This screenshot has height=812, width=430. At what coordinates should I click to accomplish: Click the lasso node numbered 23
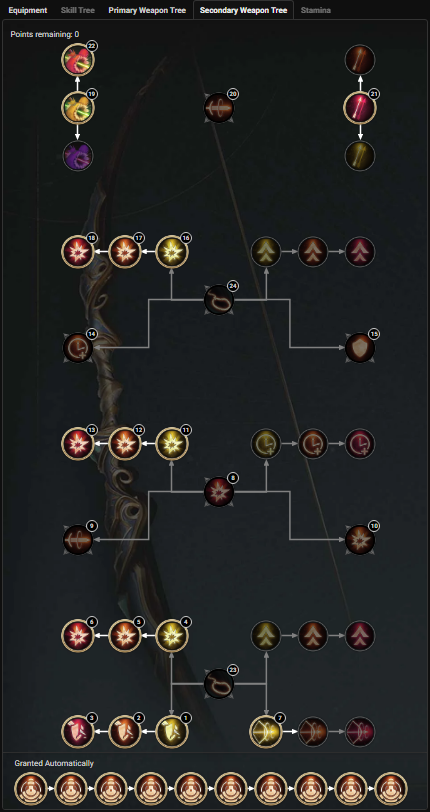pyautogui.click(x=219, y=684)
